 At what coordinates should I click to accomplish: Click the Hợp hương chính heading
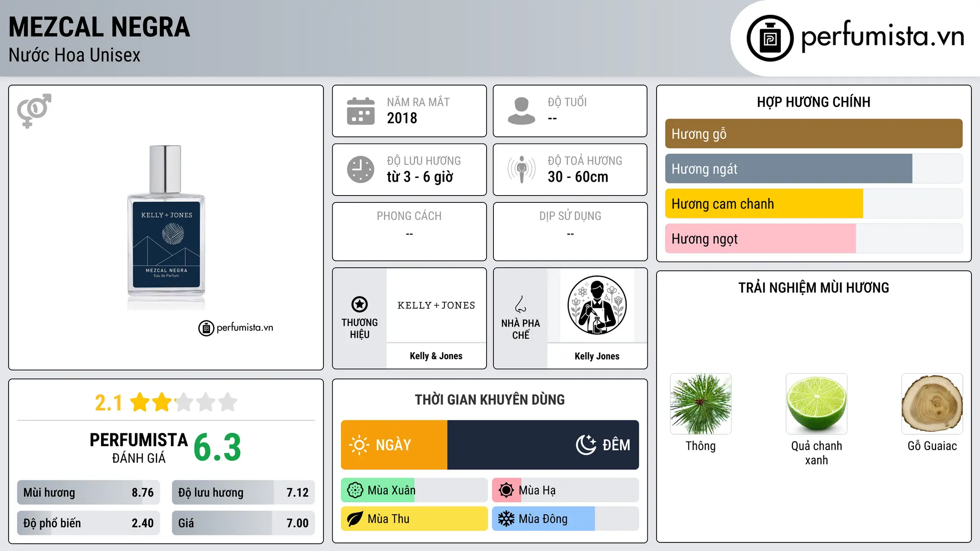pyautogui.click(x=813, y=102)
